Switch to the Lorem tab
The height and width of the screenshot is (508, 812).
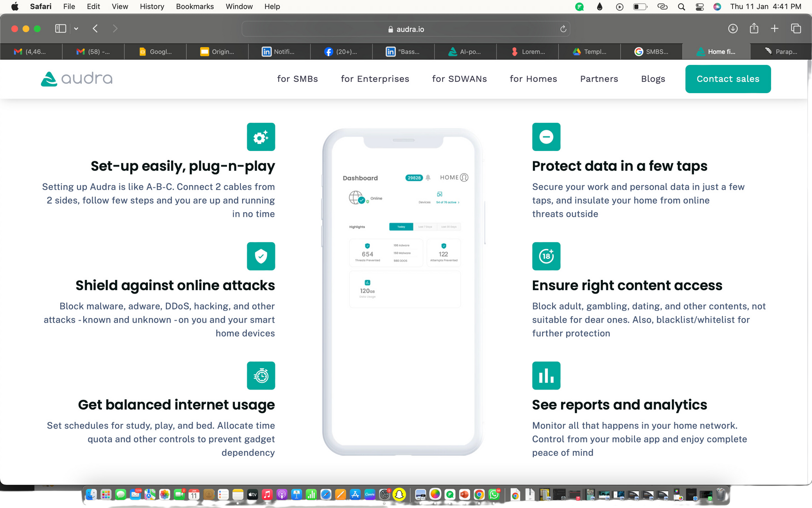528,52
